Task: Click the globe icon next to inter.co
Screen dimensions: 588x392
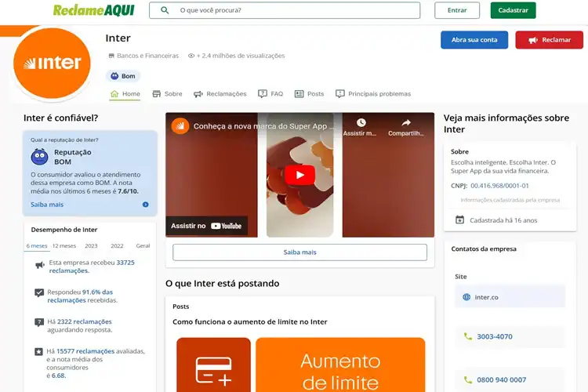Action: click(x=466, y=297)
